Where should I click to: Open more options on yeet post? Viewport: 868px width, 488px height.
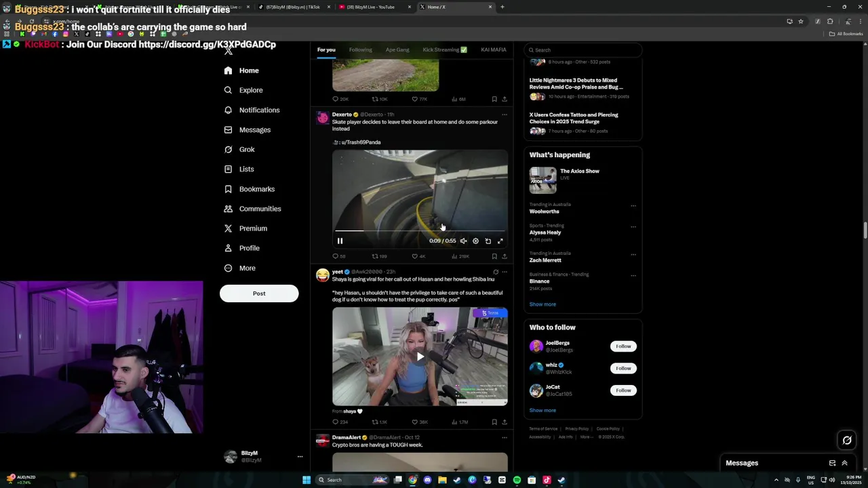tap(504, 272)
